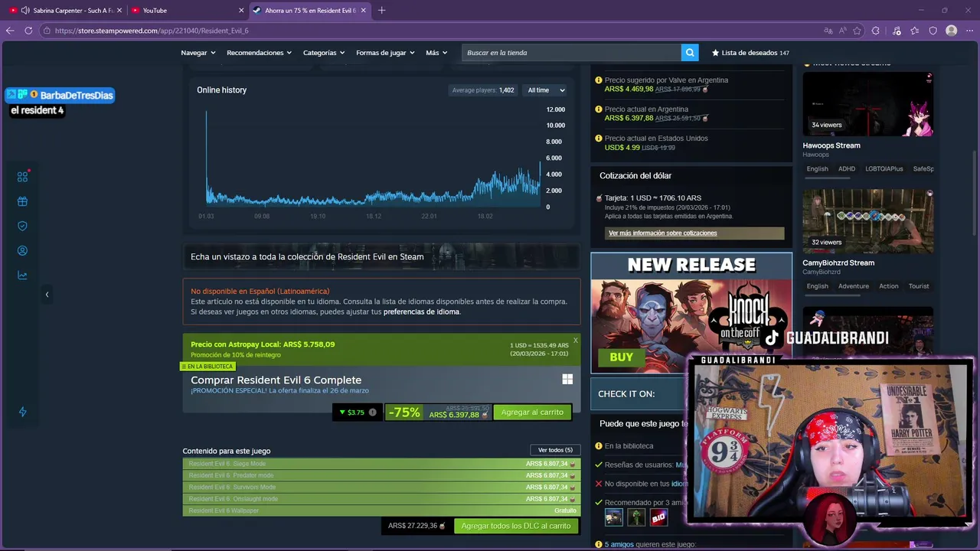Open a new browser tab
Viewport: 980px width, 551px height.
(381, 10)
